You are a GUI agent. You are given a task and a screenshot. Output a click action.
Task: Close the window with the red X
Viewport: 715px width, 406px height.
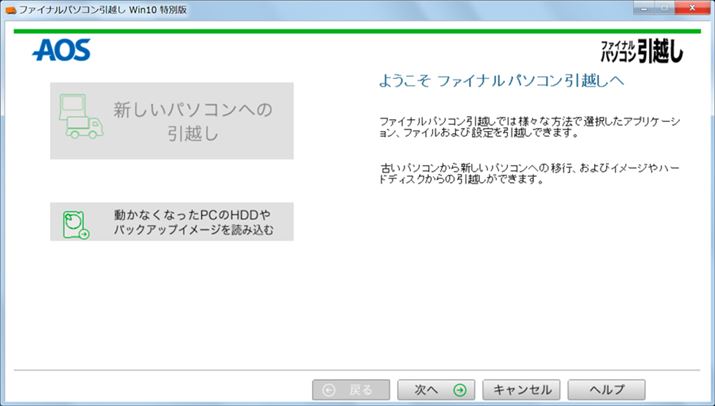(692, 8)
